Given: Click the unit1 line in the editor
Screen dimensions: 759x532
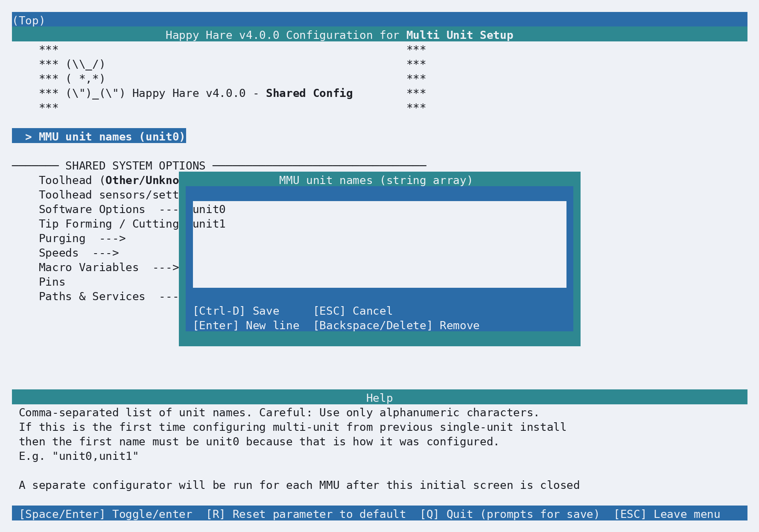Looking at the screenshot, I should click(209, 224).
